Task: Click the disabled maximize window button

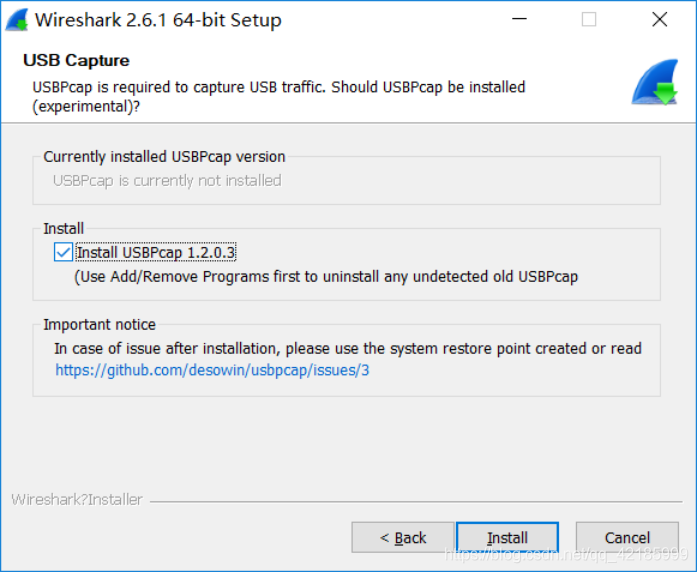Action: pos(589,20)
